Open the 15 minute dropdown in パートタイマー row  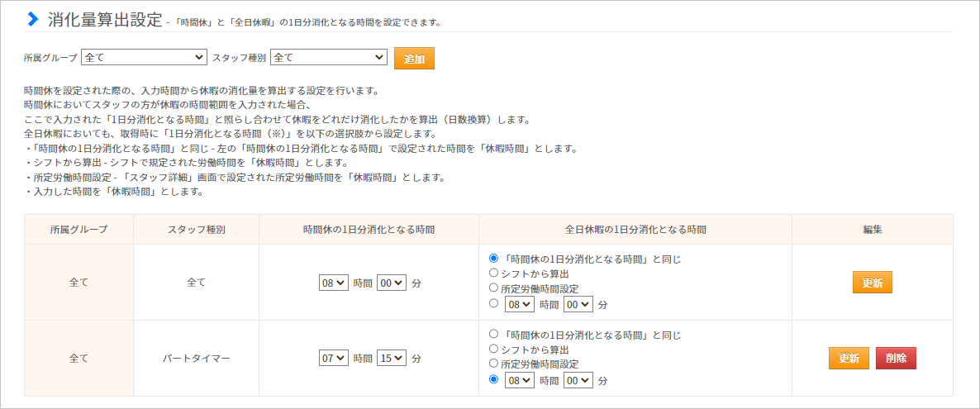click(x=392, y=359)
